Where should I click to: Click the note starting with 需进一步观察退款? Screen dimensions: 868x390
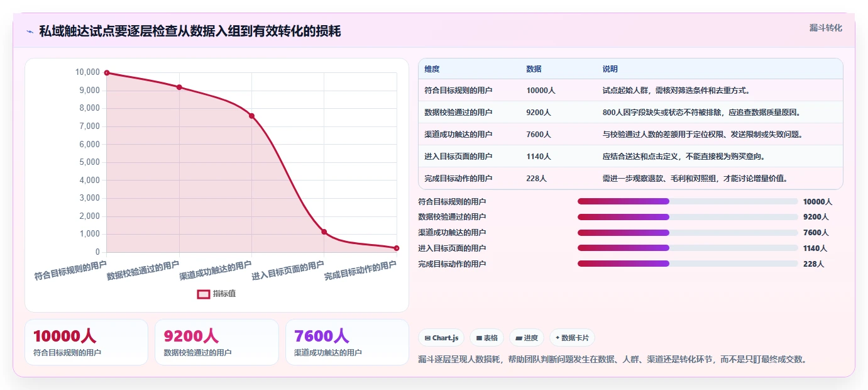point(695,179)
